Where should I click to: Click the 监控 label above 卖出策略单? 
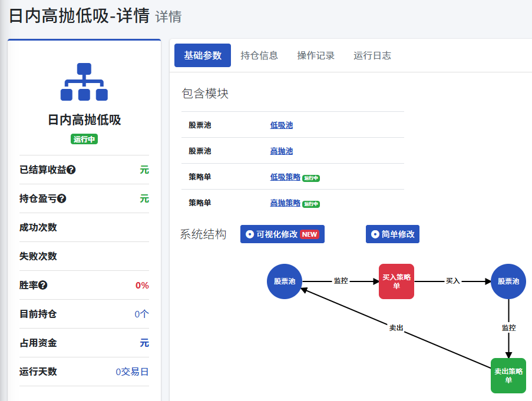coord(508,328)
